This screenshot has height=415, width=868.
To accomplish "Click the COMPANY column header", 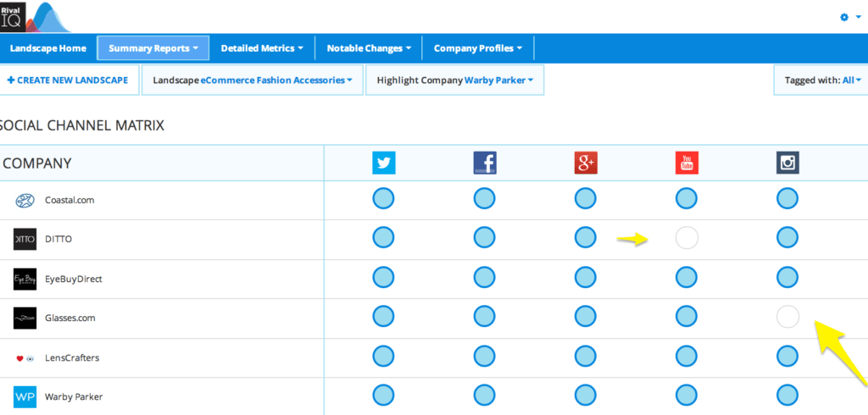I will [x=37, y=163].
